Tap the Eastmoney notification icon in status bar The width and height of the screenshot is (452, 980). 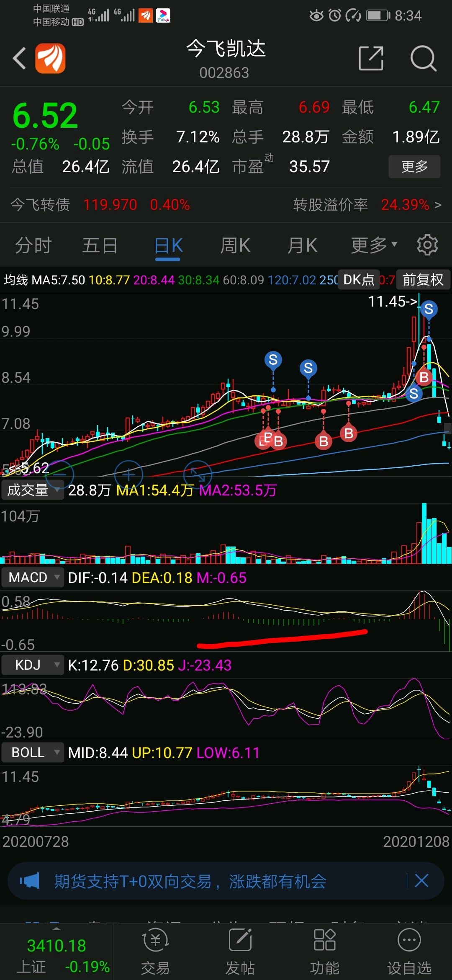(x=146, y=15)
